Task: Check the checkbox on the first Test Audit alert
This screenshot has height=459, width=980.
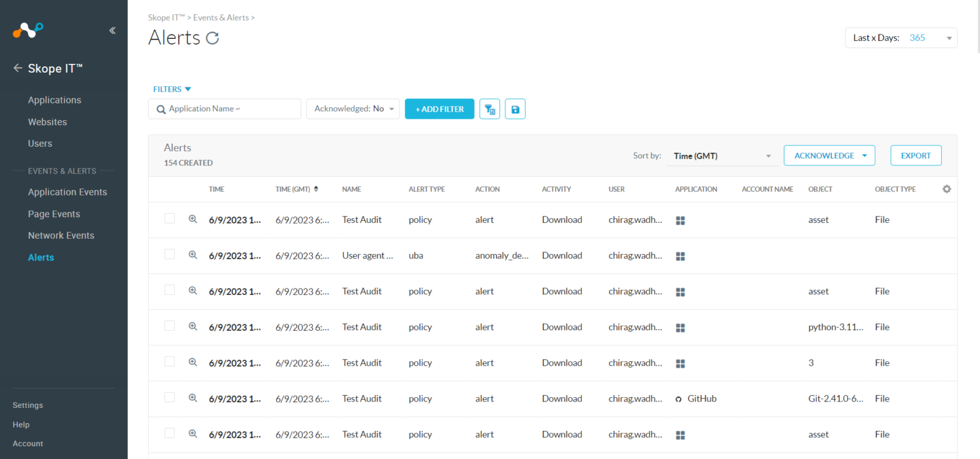Action: [169, 218]
